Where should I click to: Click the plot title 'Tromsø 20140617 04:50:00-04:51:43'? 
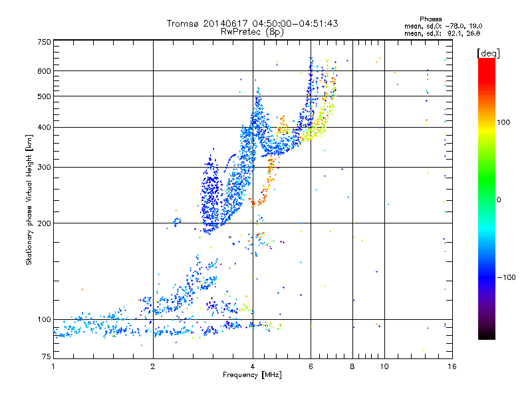[252, 23]
